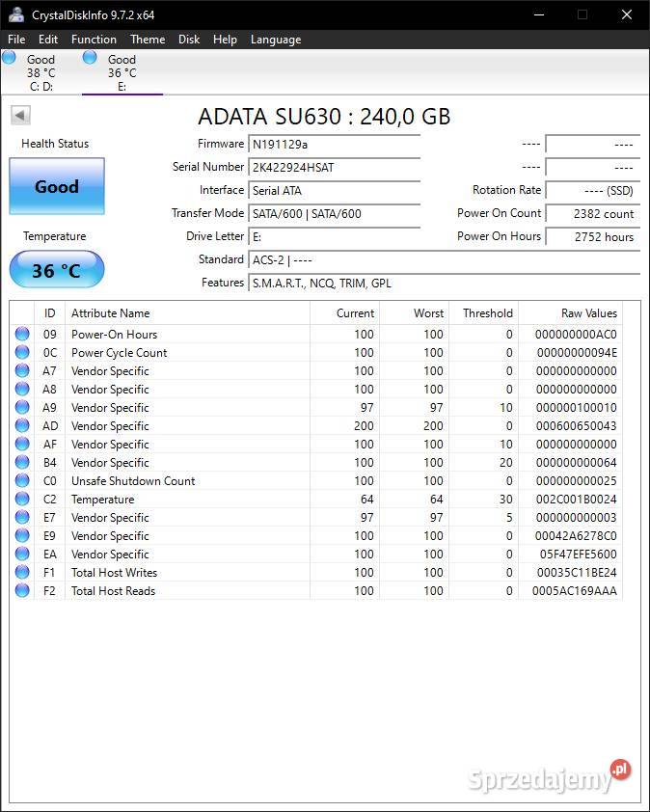Click status orb in Total Host Reads row
650x812 pixels.
22,591
